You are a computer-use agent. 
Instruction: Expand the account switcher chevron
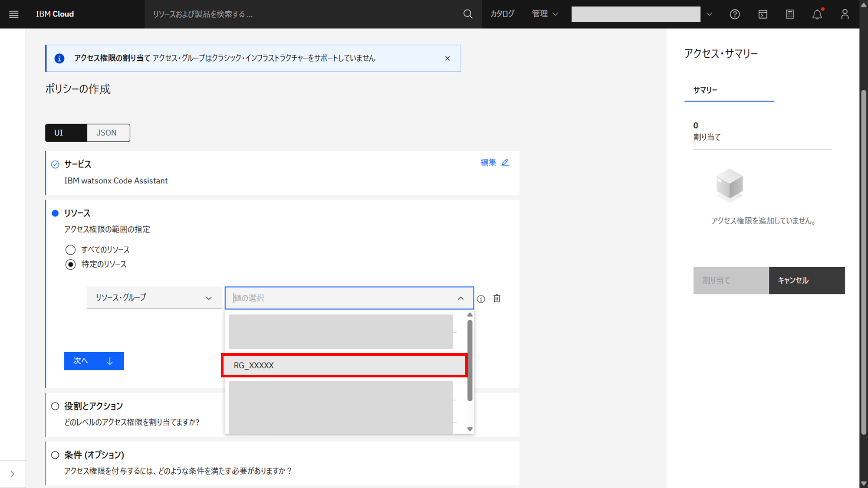[709, 14]
